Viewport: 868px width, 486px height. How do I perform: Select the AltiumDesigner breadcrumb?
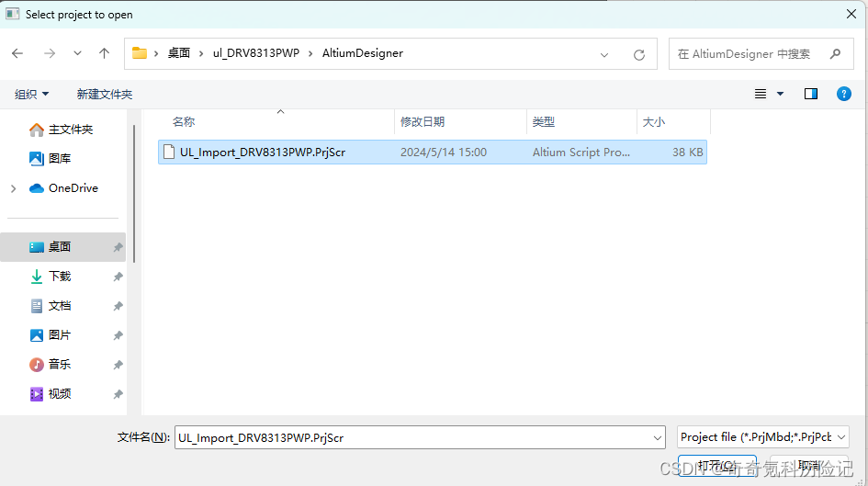(363, 53)
